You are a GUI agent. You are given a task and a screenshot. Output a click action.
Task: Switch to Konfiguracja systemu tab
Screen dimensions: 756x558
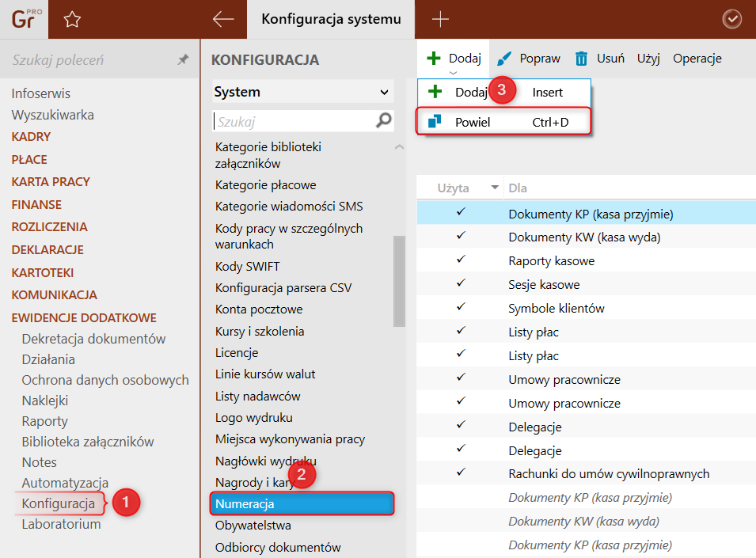click(x=331, y=19)
